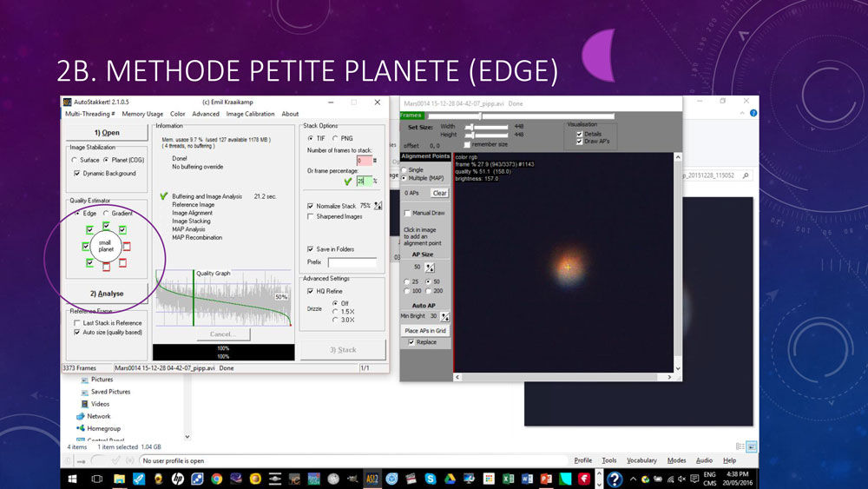Screen dimensions: 868x489
Task: Adjust the AP Size stepper
Action: (x=430, y=268)
